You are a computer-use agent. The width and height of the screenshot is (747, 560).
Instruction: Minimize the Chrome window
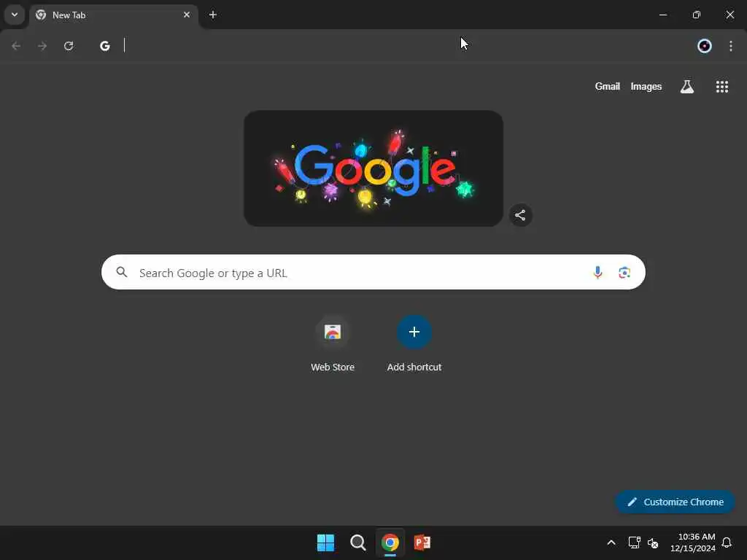tap(662, 15)
